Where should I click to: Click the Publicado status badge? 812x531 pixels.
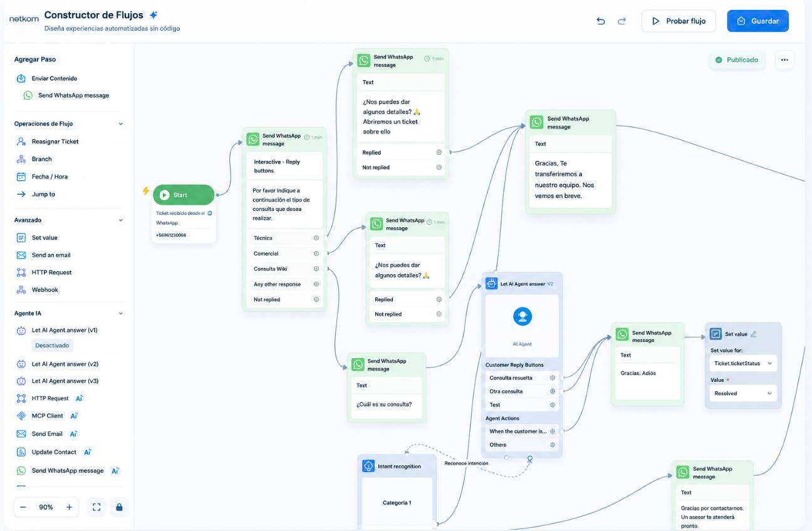click(x=737, y=60)
